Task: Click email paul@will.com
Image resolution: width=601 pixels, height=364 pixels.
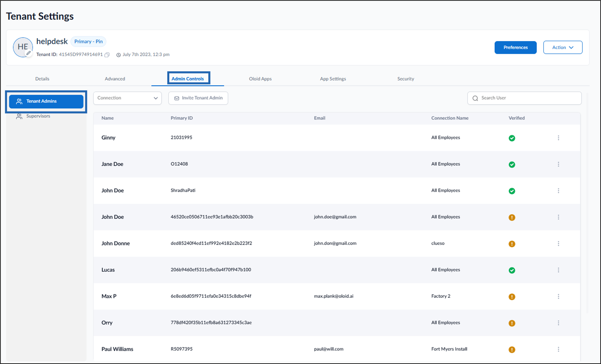Action: [329, 349]
